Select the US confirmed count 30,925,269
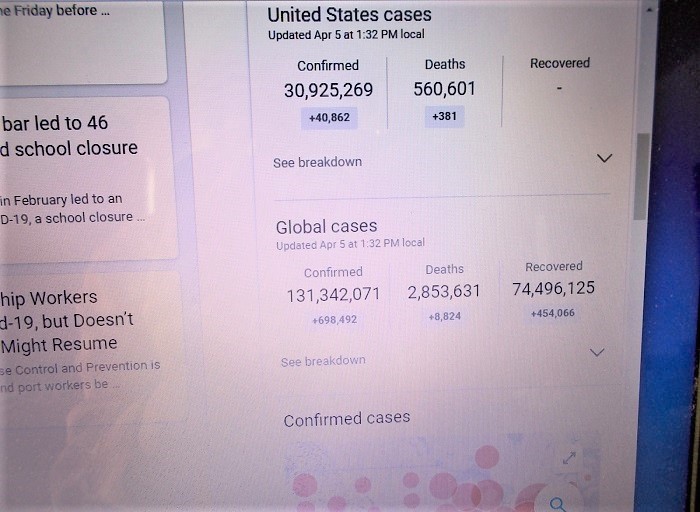 [x=328, y=90]
